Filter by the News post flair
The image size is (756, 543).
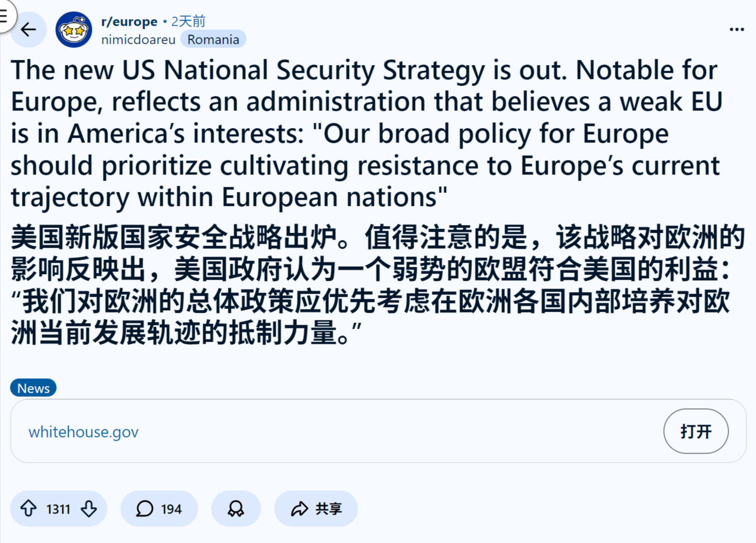pos(34,388)
